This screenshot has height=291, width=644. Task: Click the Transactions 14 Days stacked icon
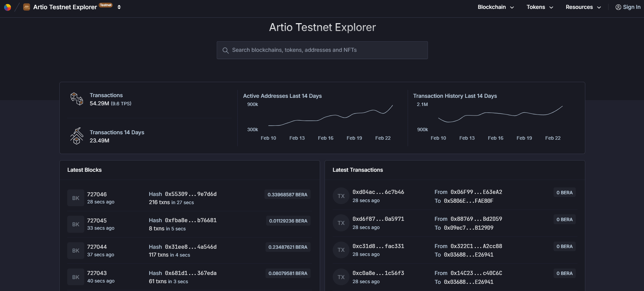(77, 136)
